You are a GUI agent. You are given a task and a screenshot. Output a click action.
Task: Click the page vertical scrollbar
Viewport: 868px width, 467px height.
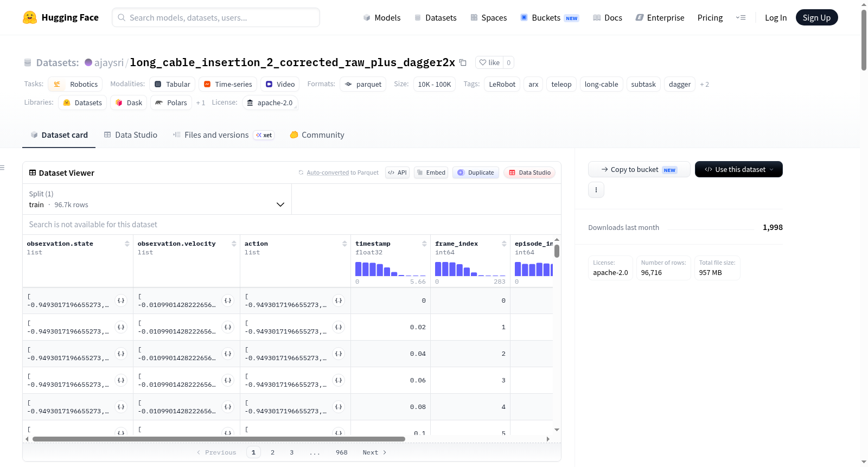(864, 40)
